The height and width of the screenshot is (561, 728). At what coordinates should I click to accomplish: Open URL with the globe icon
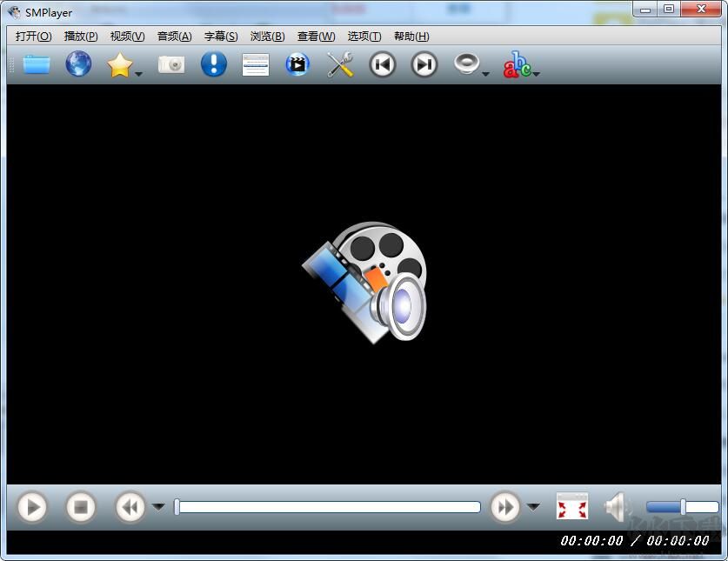tap(78, 63)
